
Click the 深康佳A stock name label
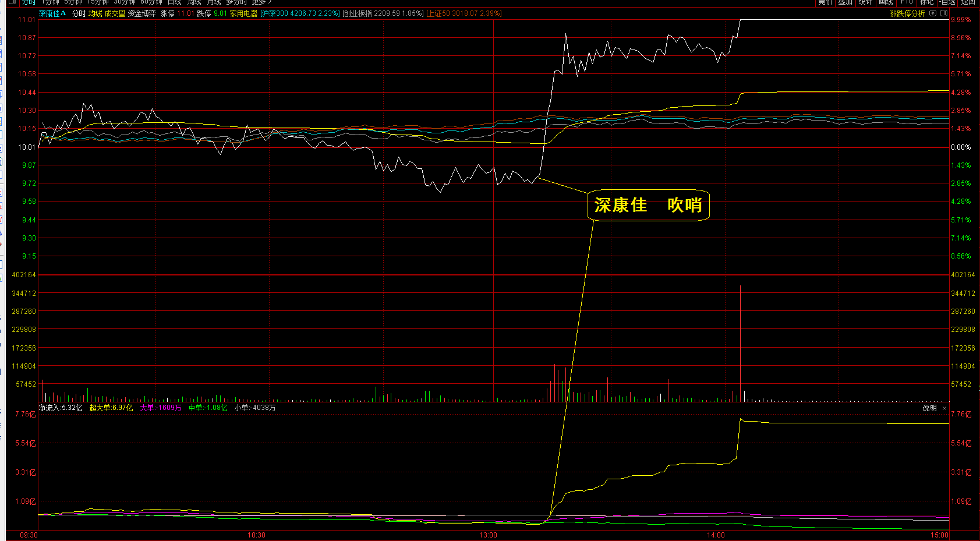[52, 13]
